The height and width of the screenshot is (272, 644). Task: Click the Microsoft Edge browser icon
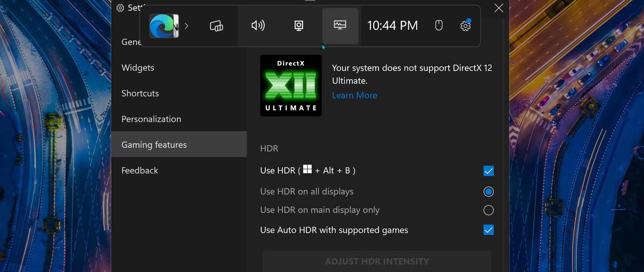[164, 26]
